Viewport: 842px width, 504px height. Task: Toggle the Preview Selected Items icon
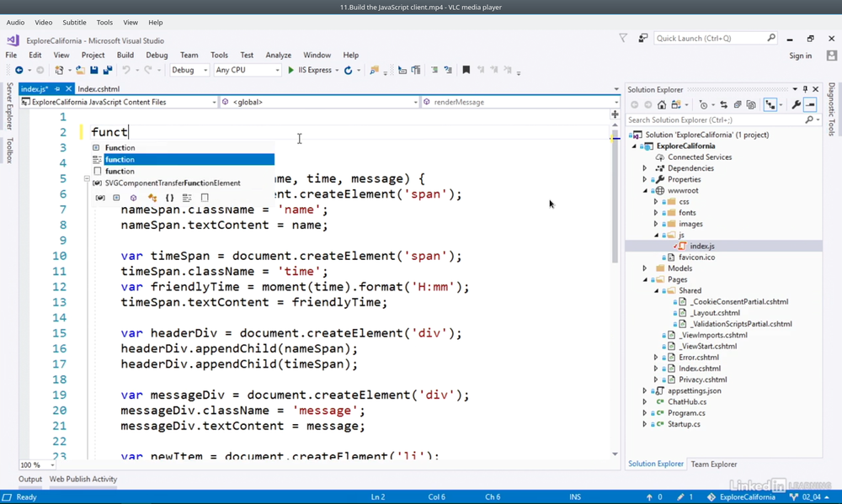click(x=810, y=104)
